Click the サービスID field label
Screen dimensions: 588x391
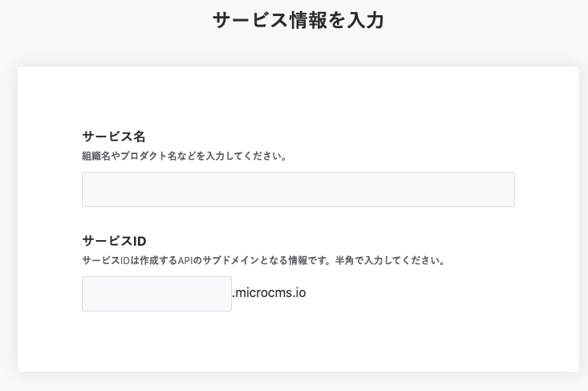114,241
